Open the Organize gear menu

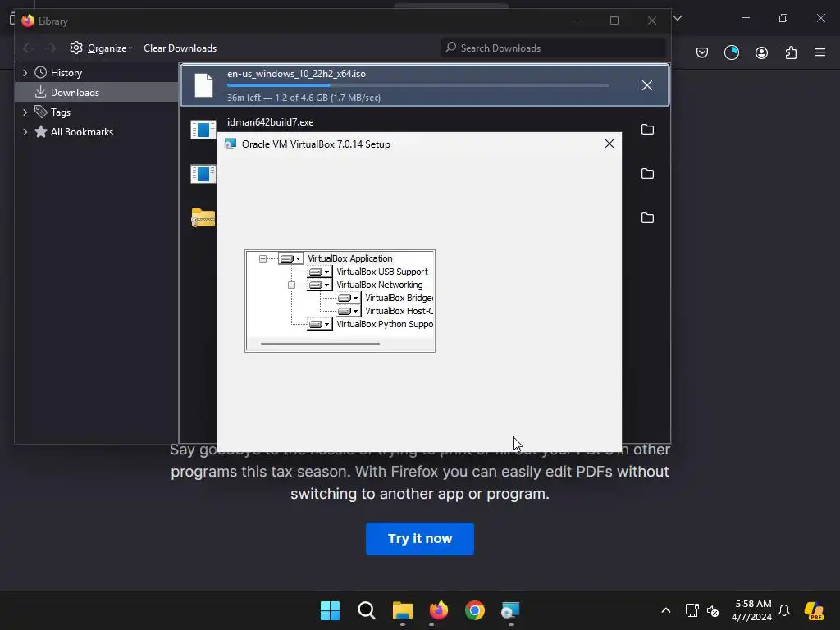click(x=101, y=48)
